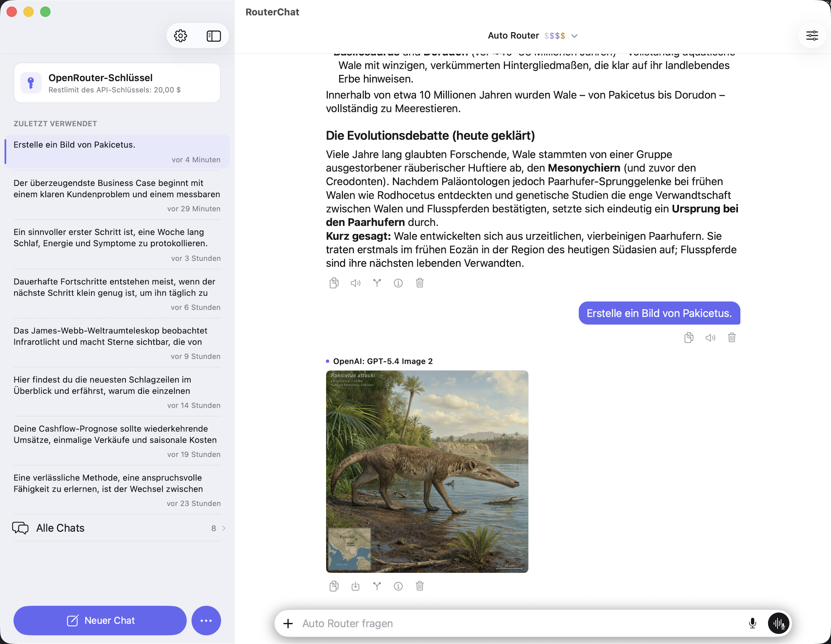This screenshot has width=831, height=644.
Task: Click the 'OpenAI: GPT-5.4 Image 2' model label
Action: pos(383,361)
